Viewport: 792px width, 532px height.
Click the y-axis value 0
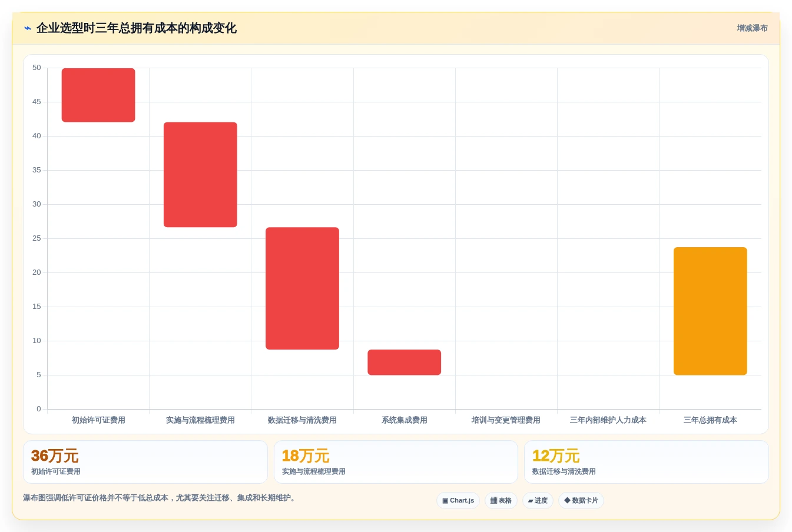tap(39, 409)
